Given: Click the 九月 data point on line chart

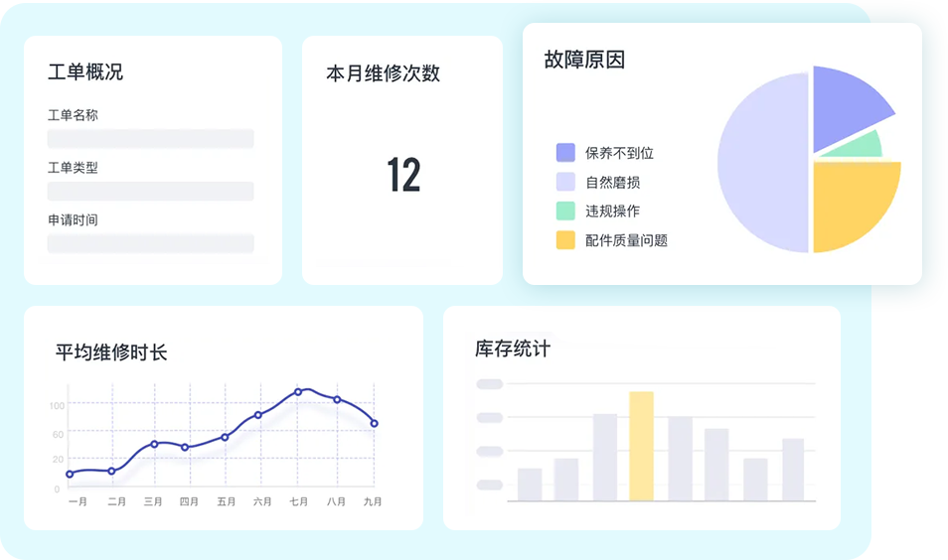Looking at the screenshot, I should click(375, 423).
